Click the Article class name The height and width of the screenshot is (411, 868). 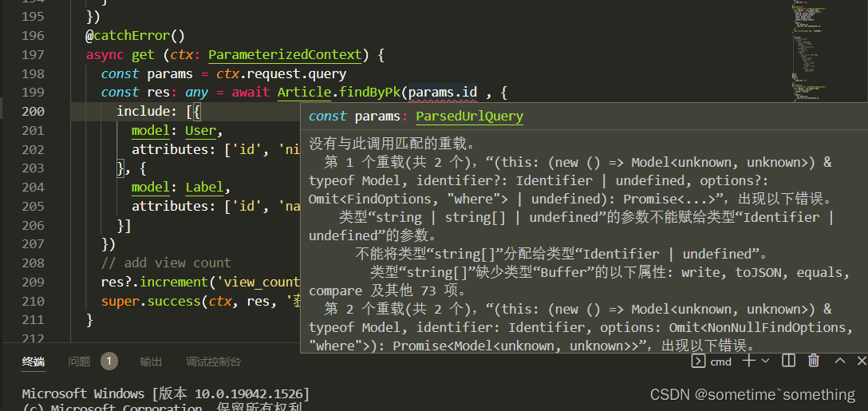click(x=303, y=92)
